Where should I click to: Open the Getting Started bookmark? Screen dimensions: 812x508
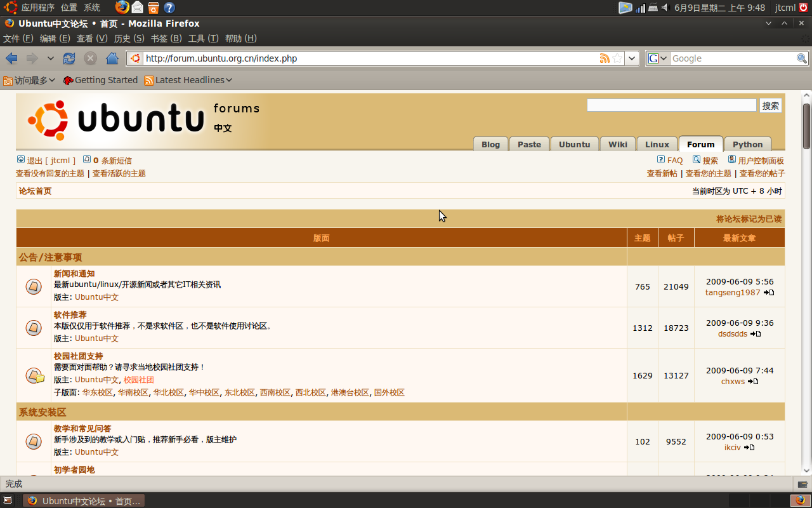tap(100, 80)
